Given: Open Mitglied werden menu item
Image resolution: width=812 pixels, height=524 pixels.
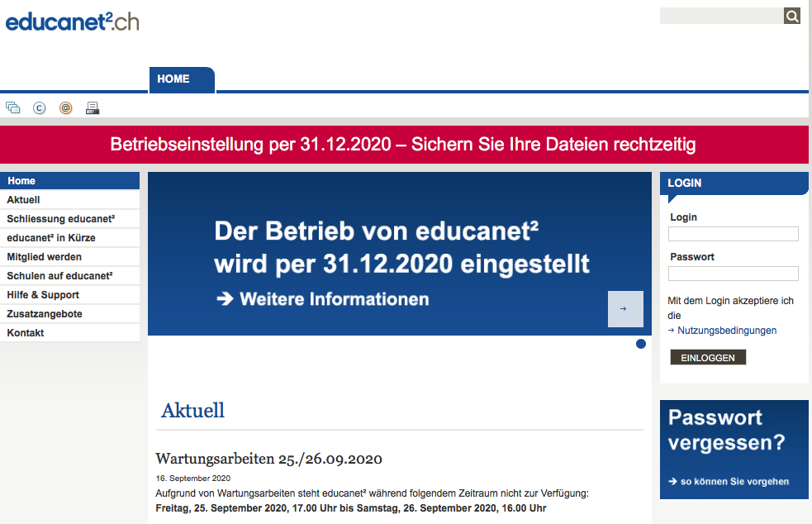Looking at the screenshot, I should point(70,257).
